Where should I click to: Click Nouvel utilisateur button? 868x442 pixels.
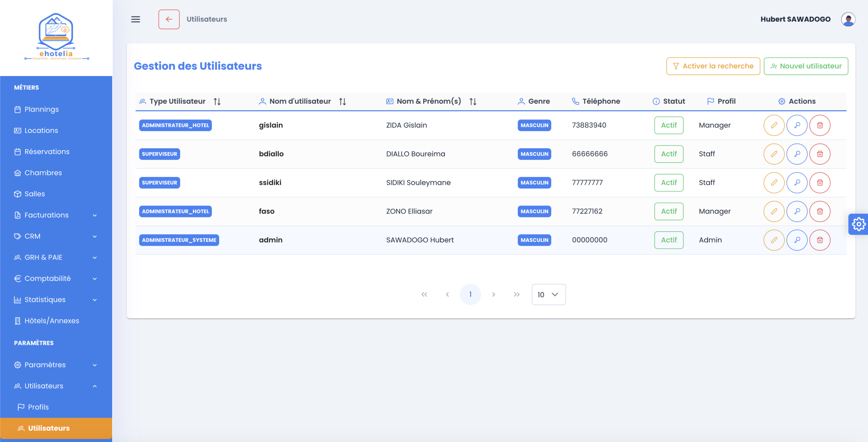click(806, 66)
